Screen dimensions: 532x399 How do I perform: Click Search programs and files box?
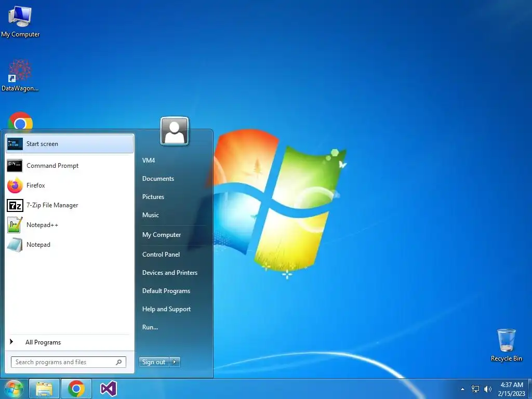click(x=69, y=362)
